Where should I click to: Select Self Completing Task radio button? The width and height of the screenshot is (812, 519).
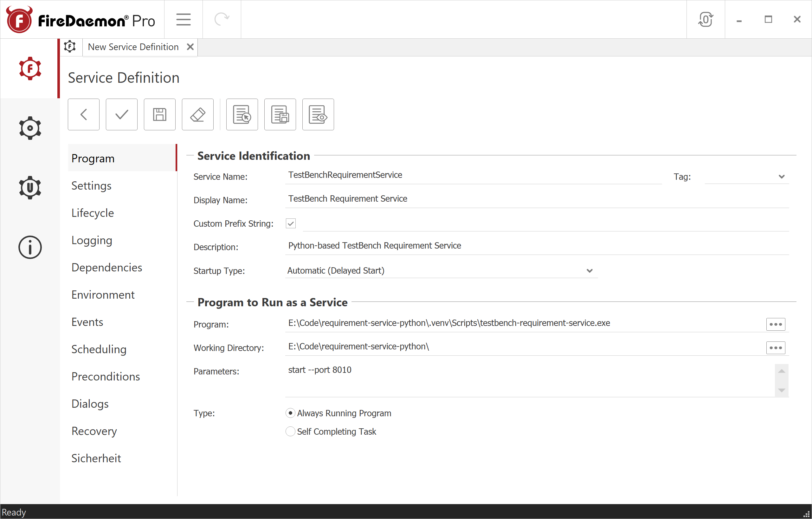290,431
